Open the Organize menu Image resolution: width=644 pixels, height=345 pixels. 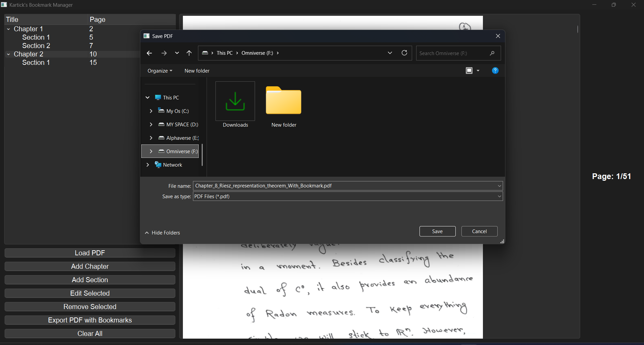click(x=159, y=71)
